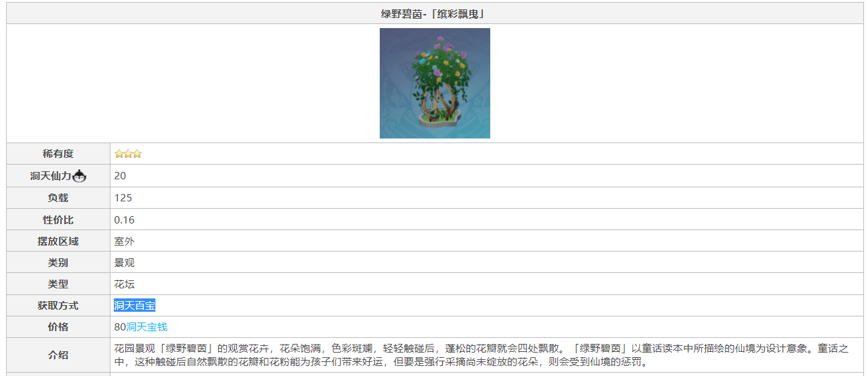Viewport: 868px width, 376px height.
Task: Click the 类型 row label
Action: 58,284
